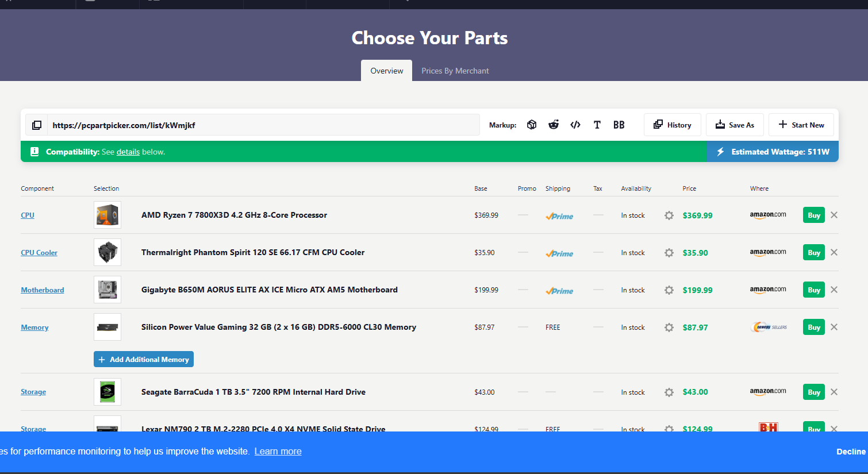The height and width of the screenshot is (474, 868).
Task: Open Memory component category link
Action: (x=34, y=327)
